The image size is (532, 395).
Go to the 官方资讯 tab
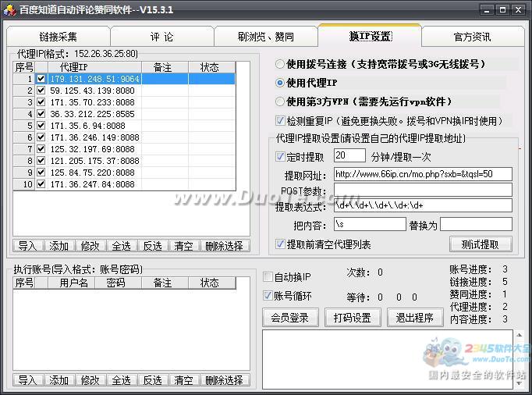[472, 37]
